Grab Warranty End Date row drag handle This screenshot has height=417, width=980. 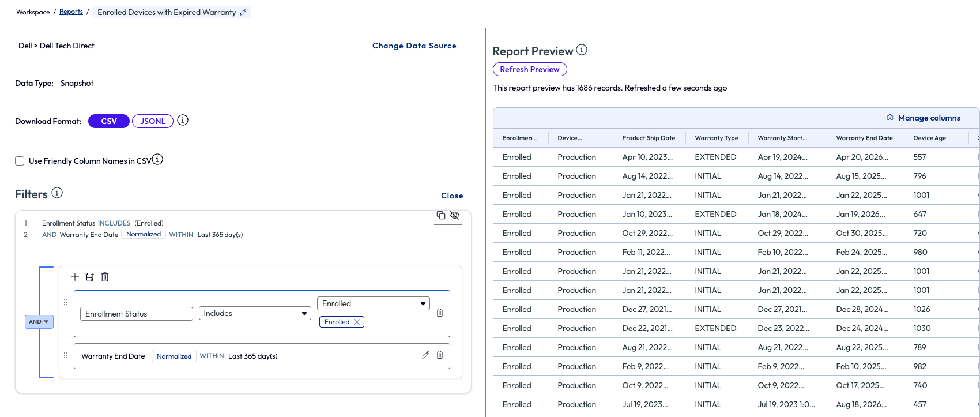pos(66,355)
